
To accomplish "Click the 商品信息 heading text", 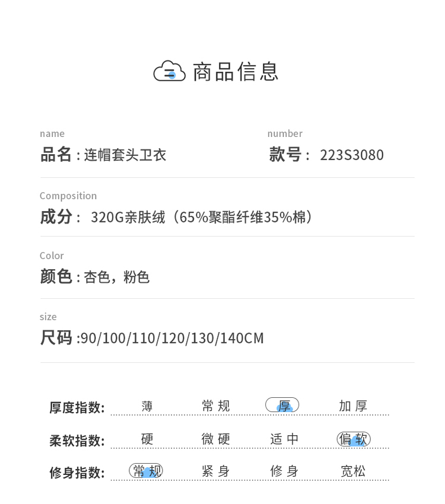I will click(236, 72).
